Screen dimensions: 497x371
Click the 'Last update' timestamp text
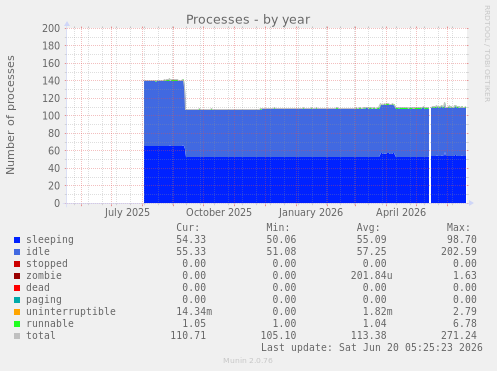pos(372,347)
